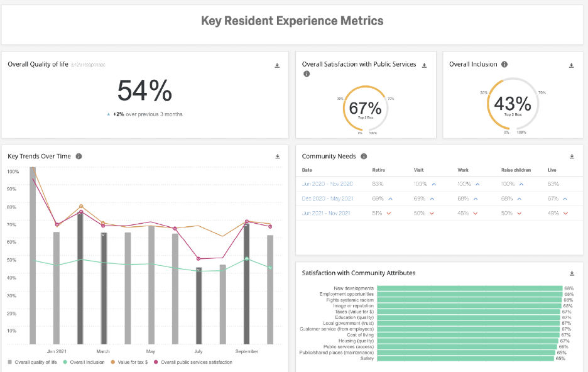Download the Overall Quality of life data
Screen dimensions: 588x372
coord(277,65)
